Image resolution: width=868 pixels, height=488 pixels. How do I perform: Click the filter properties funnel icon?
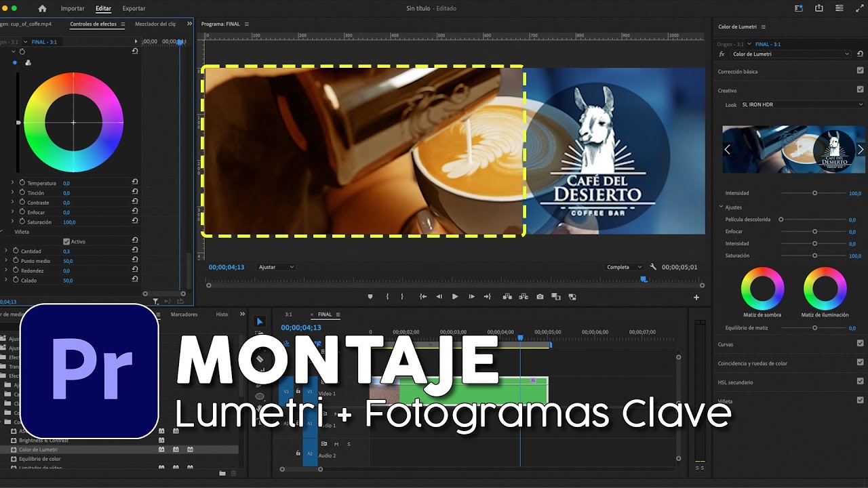pyautogui.click(x=155, y=301)
